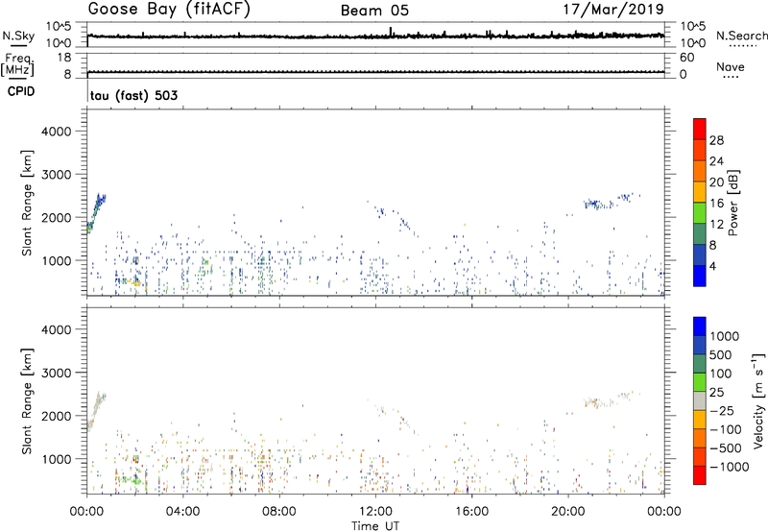Screen dimensions: 768x532
Task: Click the '60' label right of frequency panel
Action: [686, 58]
